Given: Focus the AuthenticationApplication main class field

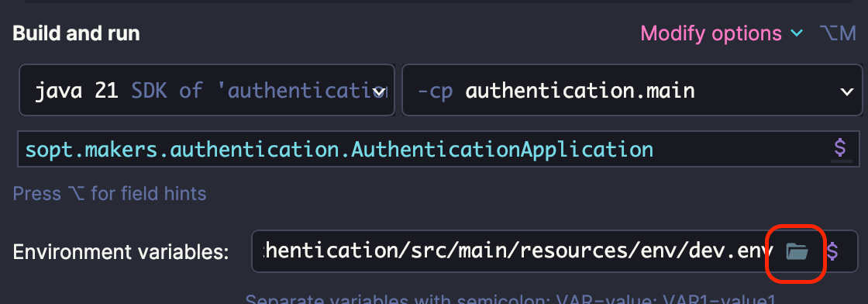Looking at the screenshot, I should click(423, 149).
